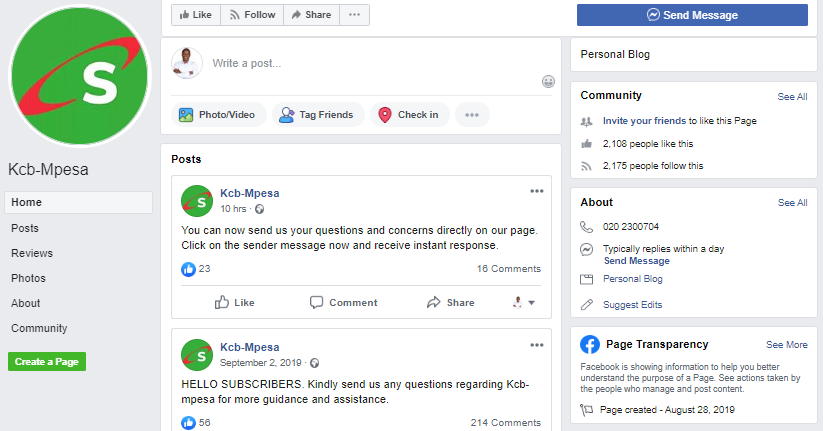The image size is (823, 431).
Task: Click the 10 hrs post timestamp
Action: click(233, 209)
